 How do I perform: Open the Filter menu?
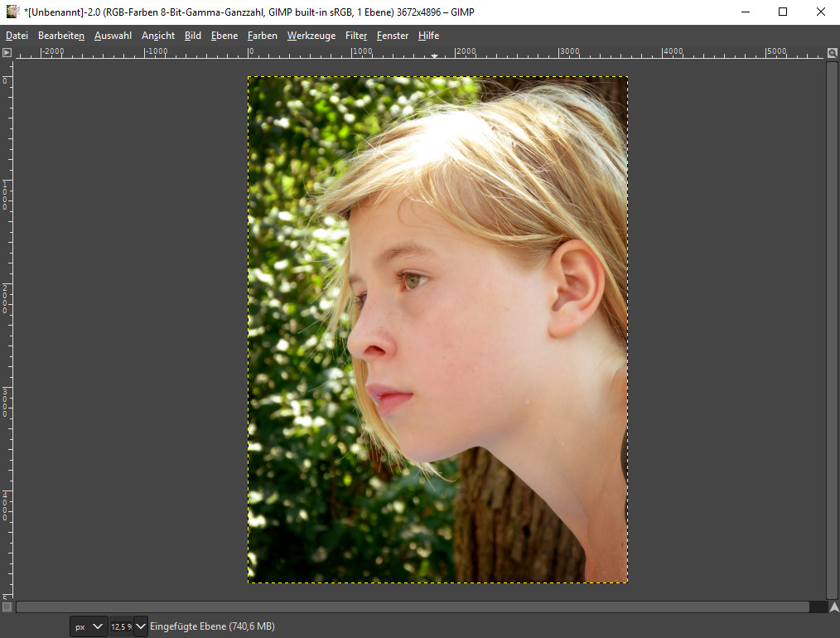coord(356,36)
